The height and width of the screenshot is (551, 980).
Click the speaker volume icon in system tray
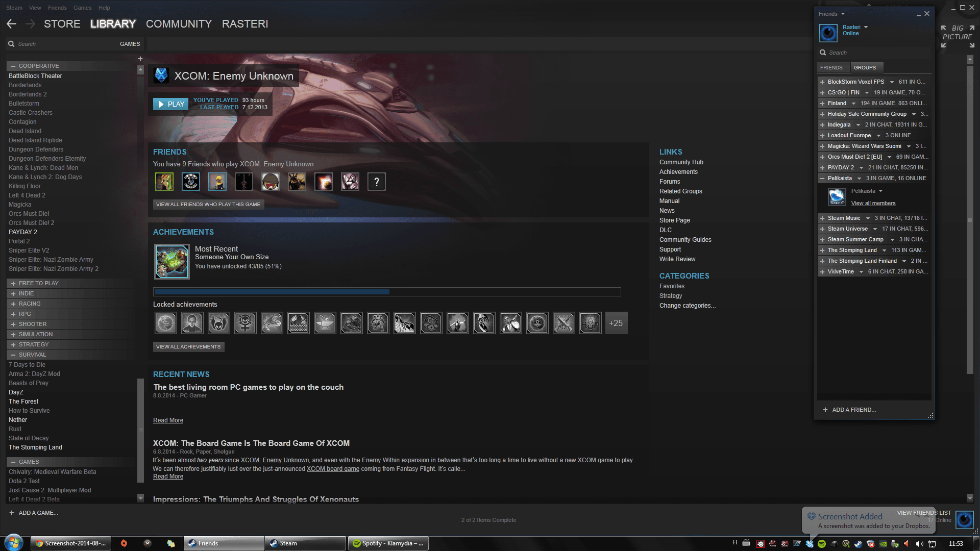(x=919, y=544)
